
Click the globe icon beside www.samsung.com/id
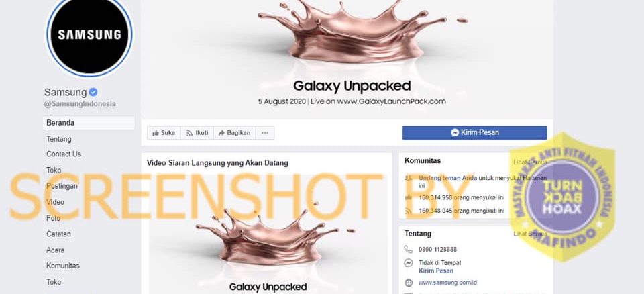click(409, 283)
